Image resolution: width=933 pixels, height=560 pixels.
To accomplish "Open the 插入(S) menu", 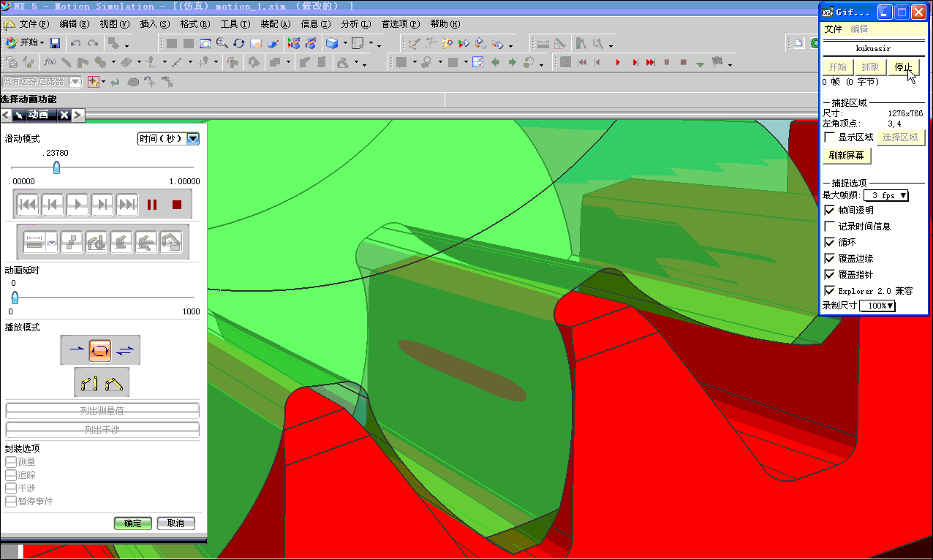I will 154,24.
